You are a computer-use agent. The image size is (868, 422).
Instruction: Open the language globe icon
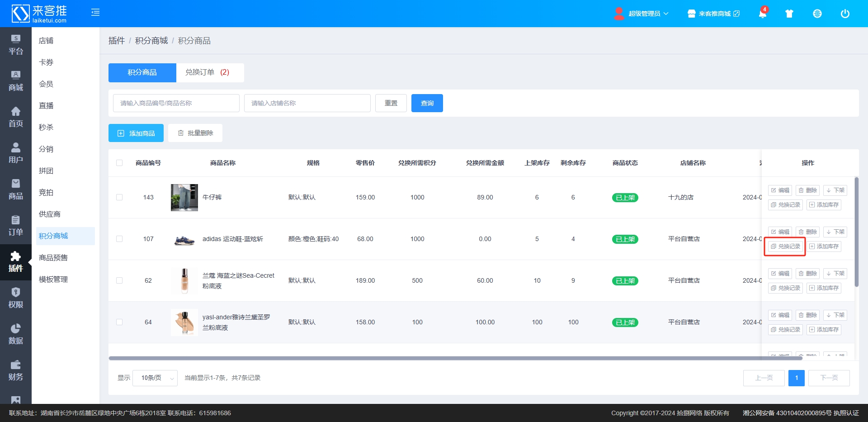coord(817,14)
